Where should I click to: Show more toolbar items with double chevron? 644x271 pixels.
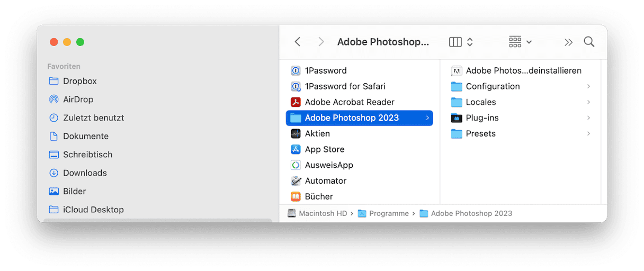click(568, 42)
